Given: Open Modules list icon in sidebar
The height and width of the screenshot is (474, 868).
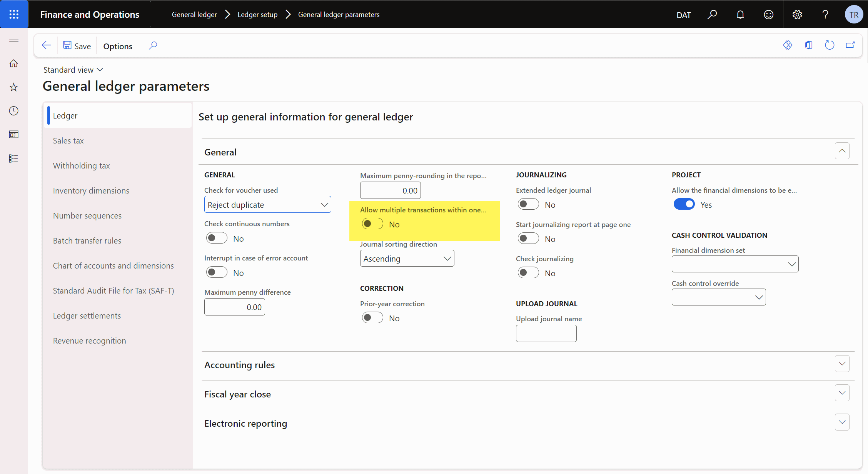Looking at the screenshot, I should click(14, 158).
